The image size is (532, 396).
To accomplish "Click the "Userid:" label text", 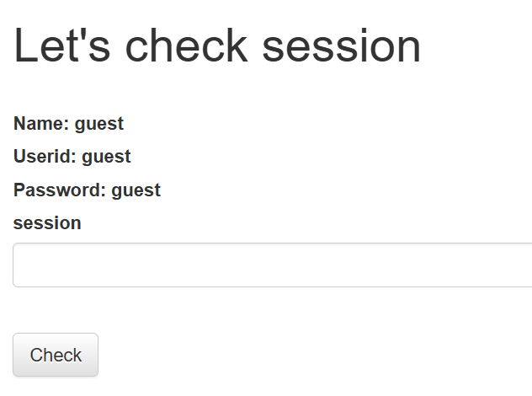I will (x=45, y=156).
